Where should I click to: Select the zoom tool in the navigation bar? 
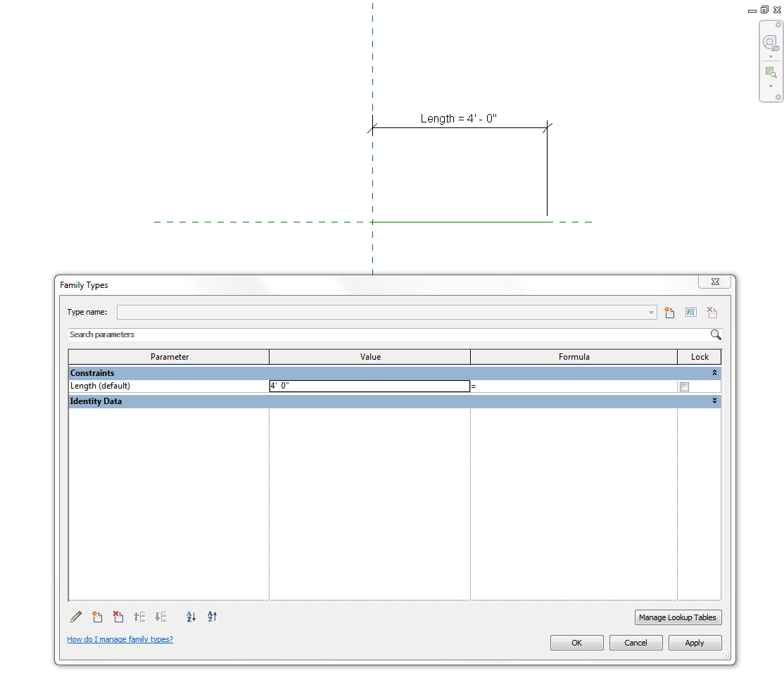770,71
